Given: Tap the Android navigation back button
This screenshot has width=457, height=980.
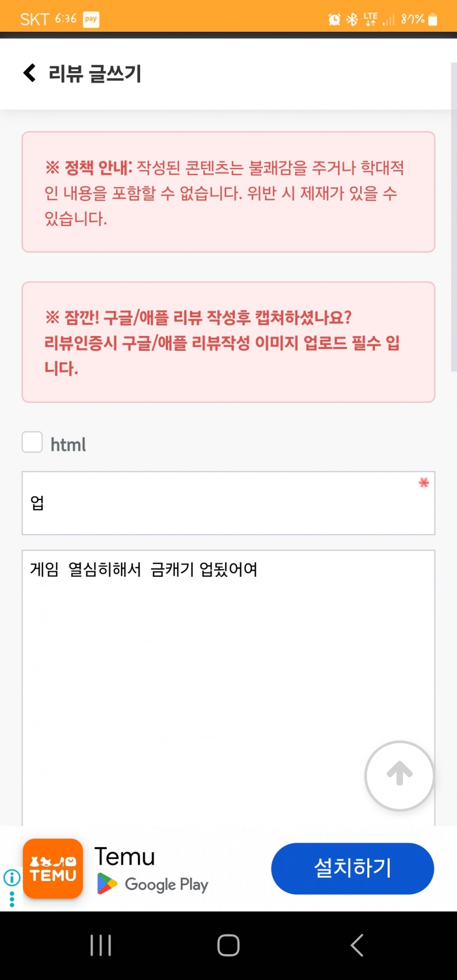Looking at the screenshot, I should (x=357, y=945).
